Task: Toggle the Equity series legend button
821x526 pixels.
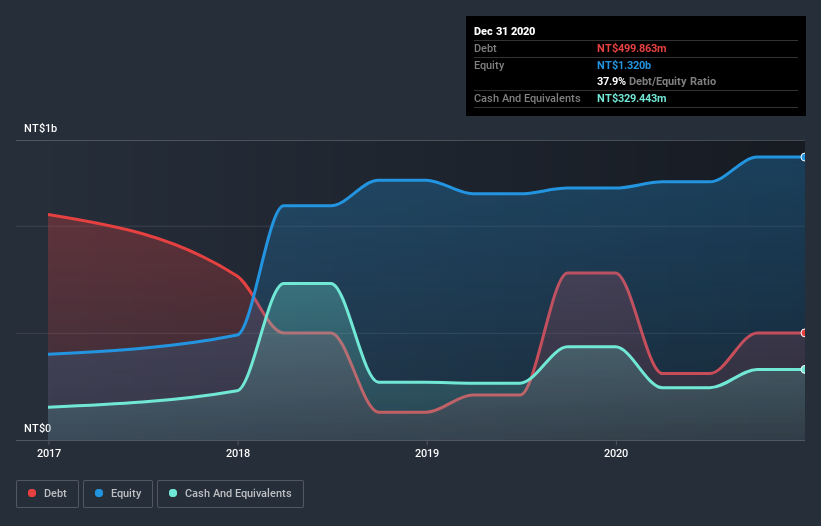Action: pos(118,494)
